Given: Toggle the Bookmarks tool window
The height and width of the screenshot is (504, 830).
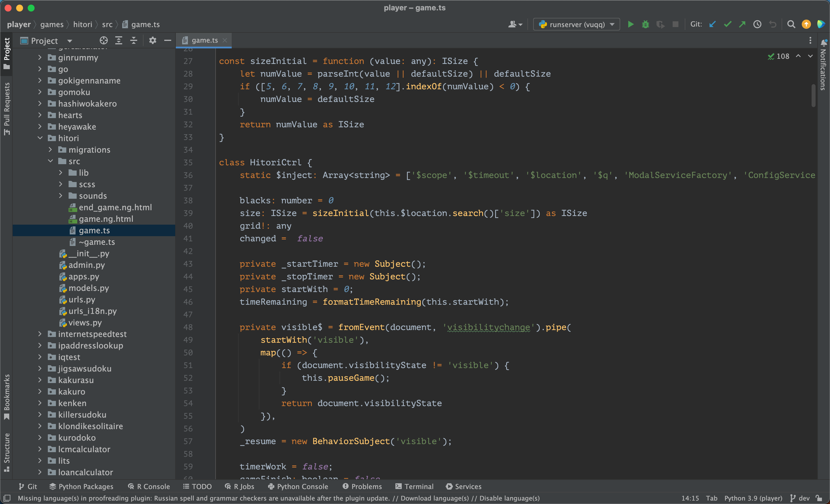Looking at the screenshot, I should coord(7,397).
